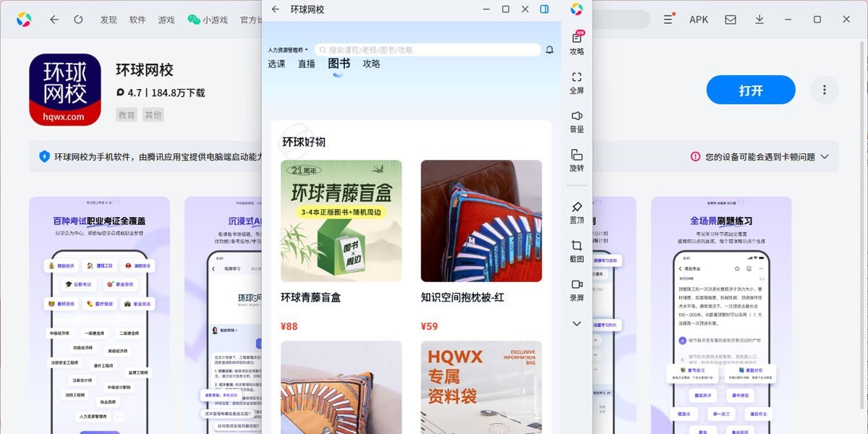Toggle the sidebar panel icon in title bar
This screenshot has width=868, height=434.
[x=544, y=9]
